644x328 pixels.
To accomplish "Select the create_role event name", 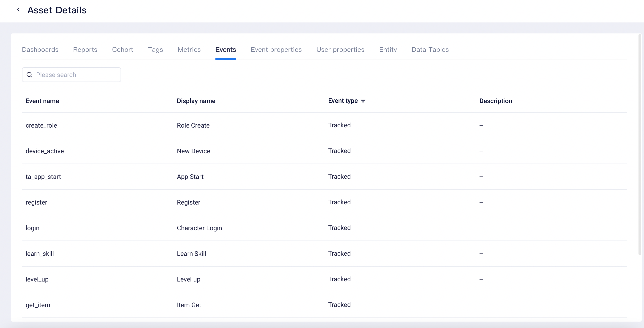I will [x=41, y=125].
